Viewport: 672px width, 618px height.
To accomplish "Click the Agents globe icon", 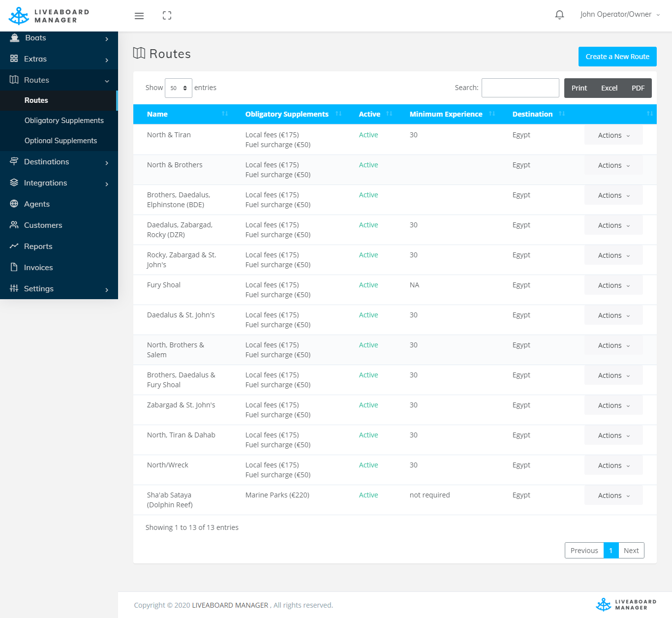I will point(14,204).
